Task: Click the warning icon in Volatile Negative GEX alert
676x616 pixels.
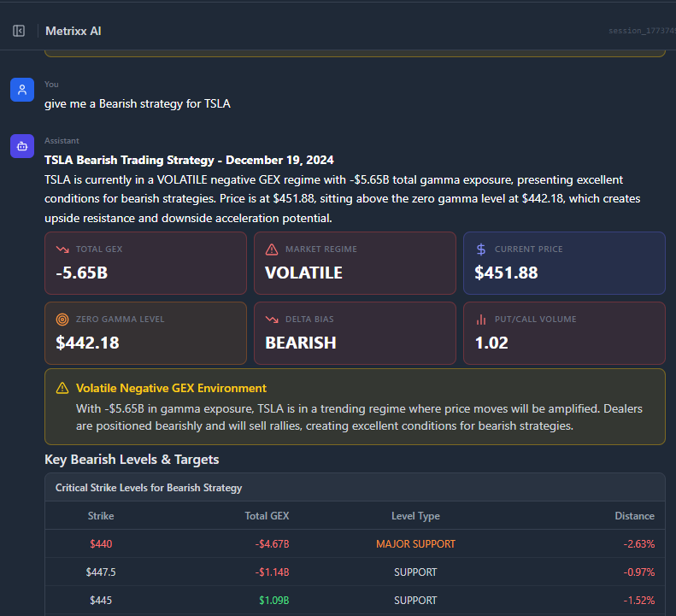Action: pos(62,388)
